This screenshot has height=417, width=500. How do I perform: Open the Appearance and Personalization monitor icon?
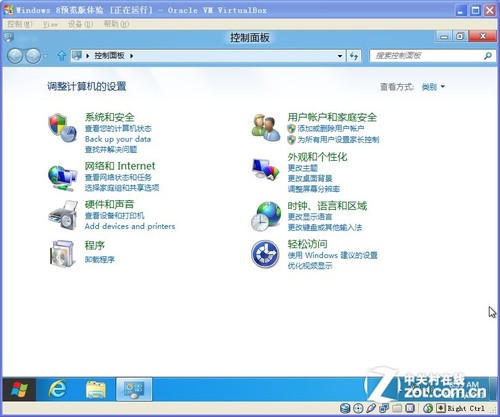pyautogui.click(x=266, y=169)
